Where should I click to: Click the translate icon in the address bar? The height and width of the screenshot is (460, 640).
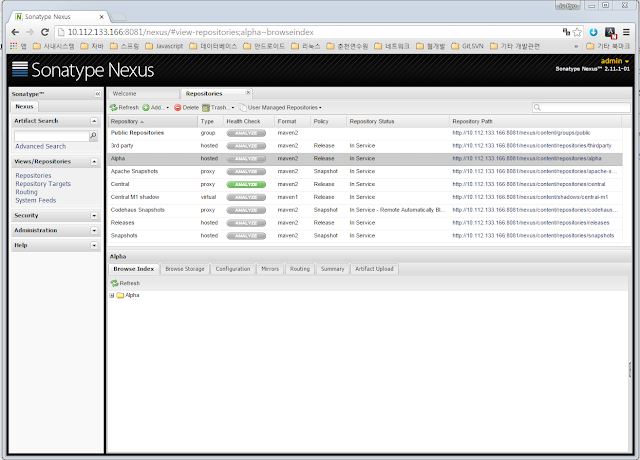point(566,32)
